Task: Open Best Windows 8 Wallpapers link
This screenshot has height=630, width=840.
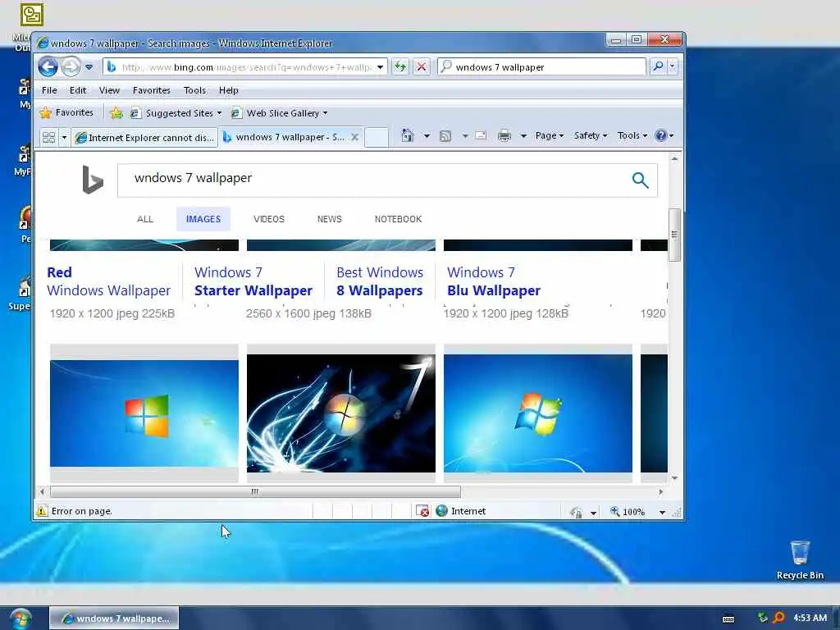Action: click(x=380, y=281)
